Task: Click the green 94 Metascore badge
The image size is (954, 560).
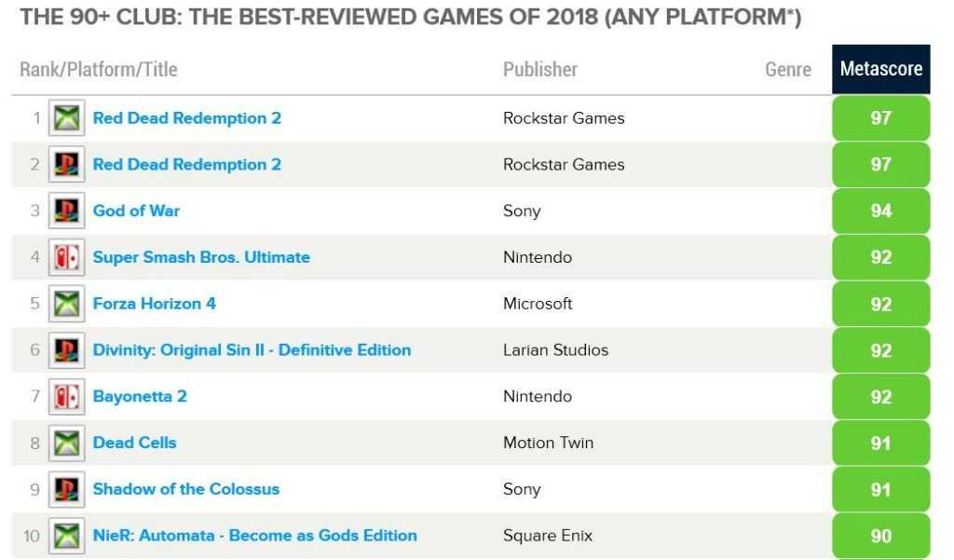Action: (880, 211)
